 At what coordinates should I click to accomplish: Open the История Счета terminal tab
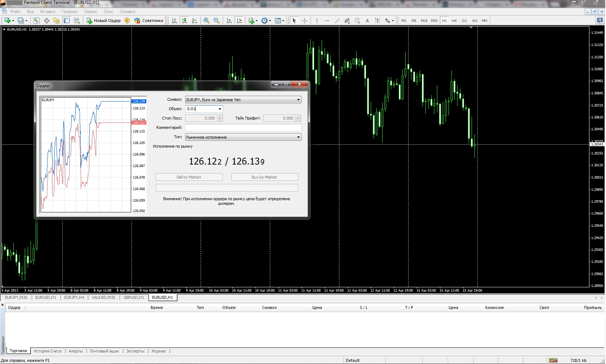click(x=48, y=351)
